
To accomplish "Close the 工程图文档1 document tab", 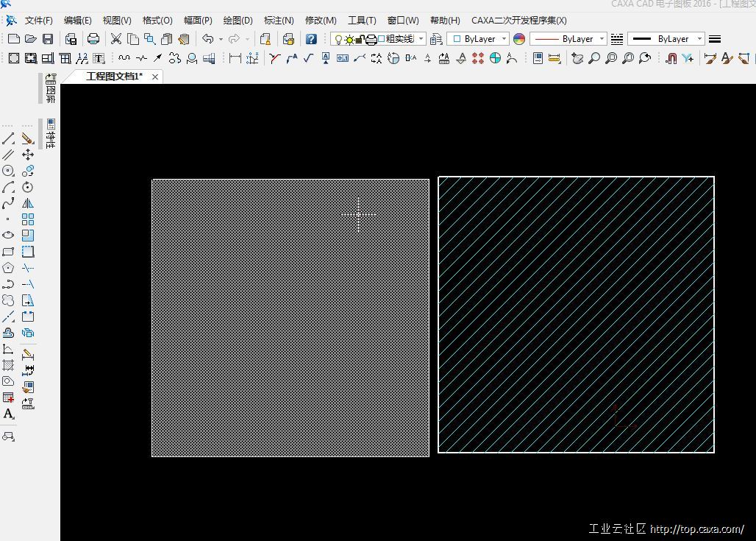I will pyautogui.click(x=155, y=77).
